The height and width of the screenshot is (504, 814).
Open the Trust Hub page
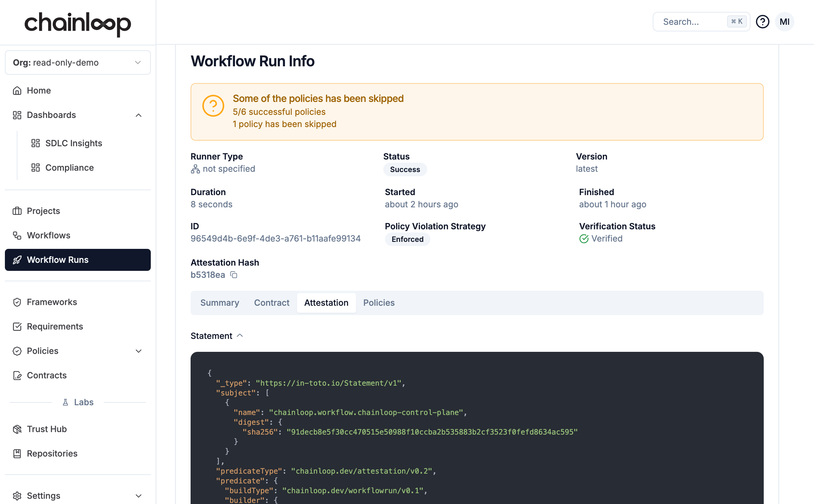[x=78, y=429]
